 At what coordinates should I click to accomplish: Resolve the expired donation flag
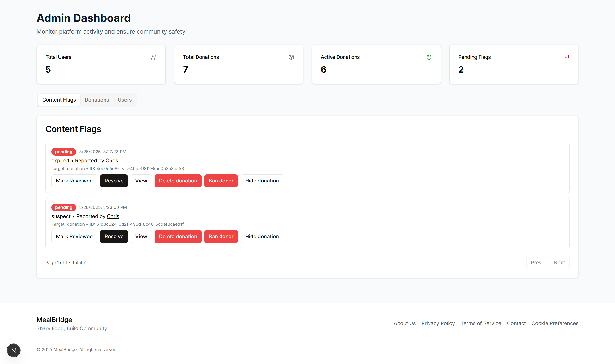114,181
